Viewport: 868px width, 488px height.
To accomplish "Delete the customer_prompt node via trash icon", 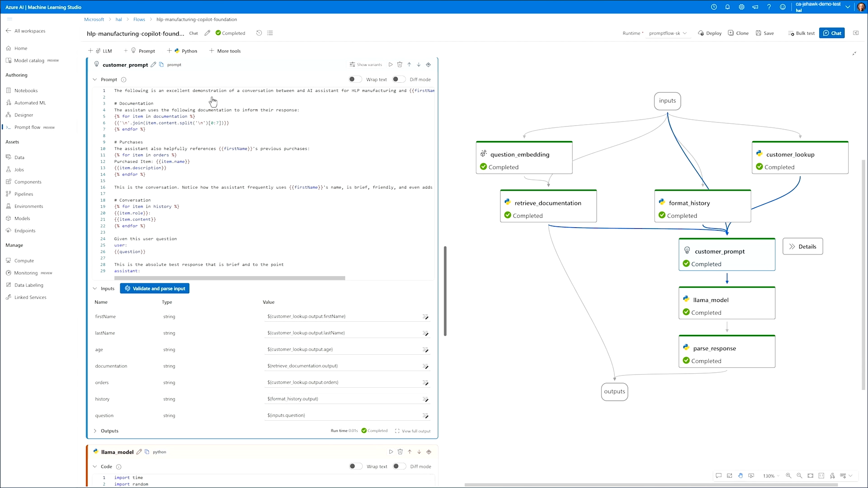I will click(400, 65).
